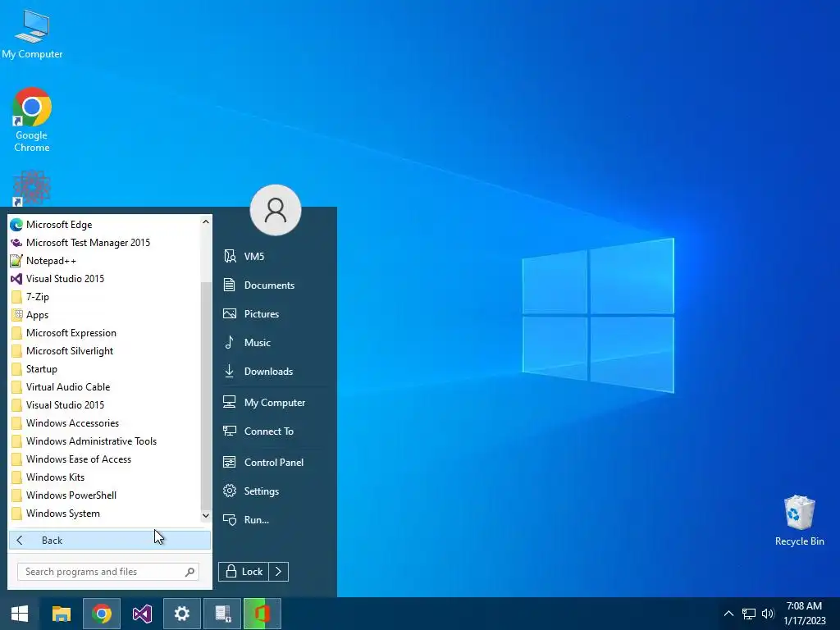Open the server manager taskbar icon
The width and height of the screenshot is (840, 630).
click(x=222, y=614)
